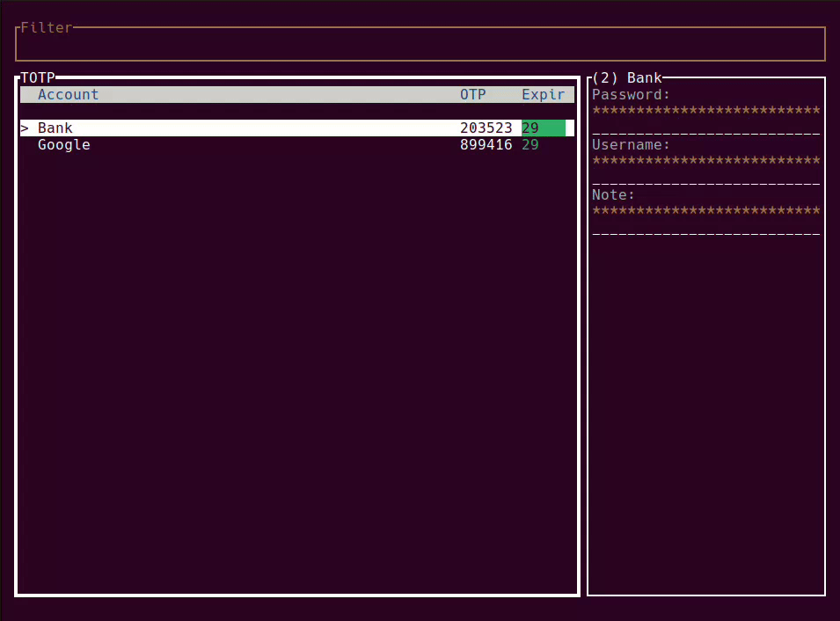Select the Google account row

pos(296,144)
